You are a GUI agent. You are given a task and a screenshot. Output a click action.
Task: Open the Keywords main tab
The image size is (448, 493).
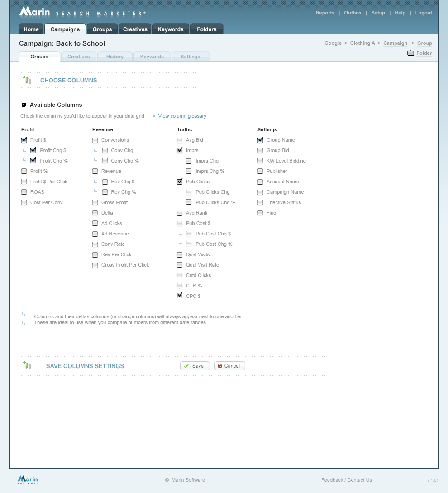point(170,29)
